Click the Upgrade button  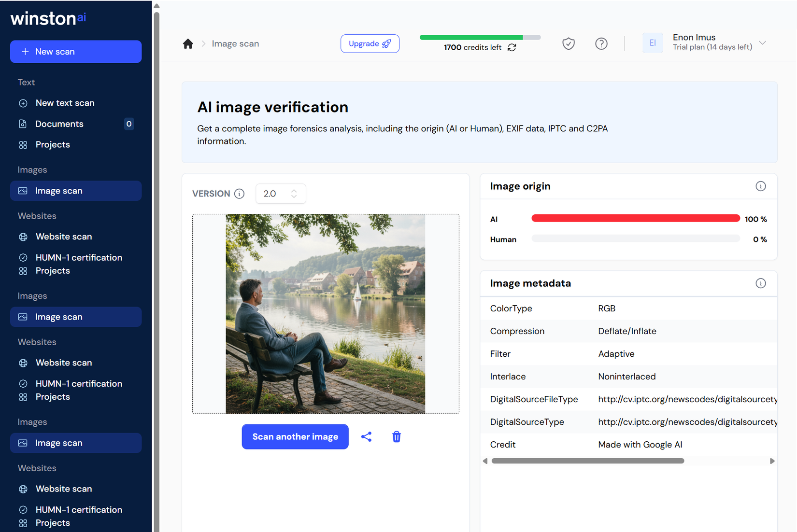point(370,44)
